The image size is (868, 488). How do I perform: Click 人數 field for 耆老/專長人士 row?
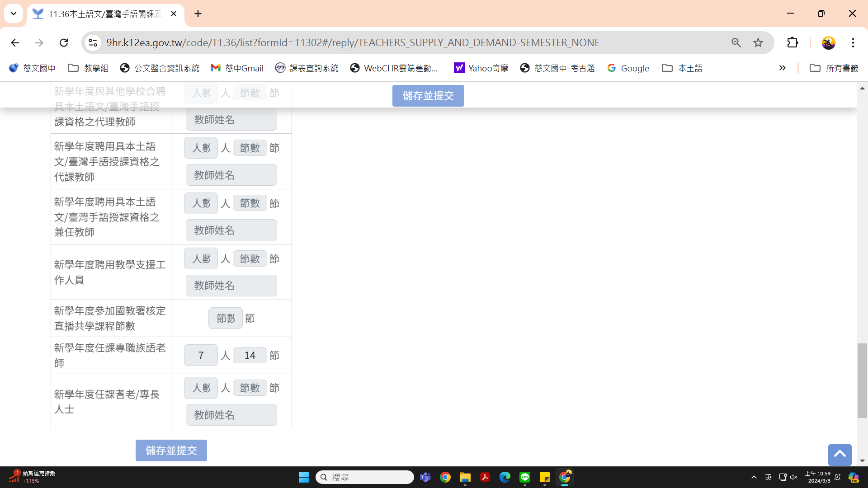201,388
